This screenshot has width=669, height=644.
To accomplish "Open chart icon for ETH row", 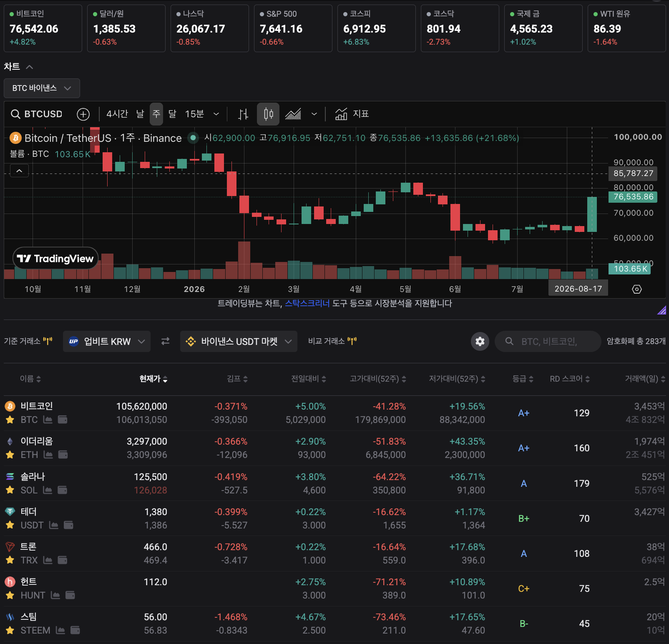I will (x=48, y=455).
